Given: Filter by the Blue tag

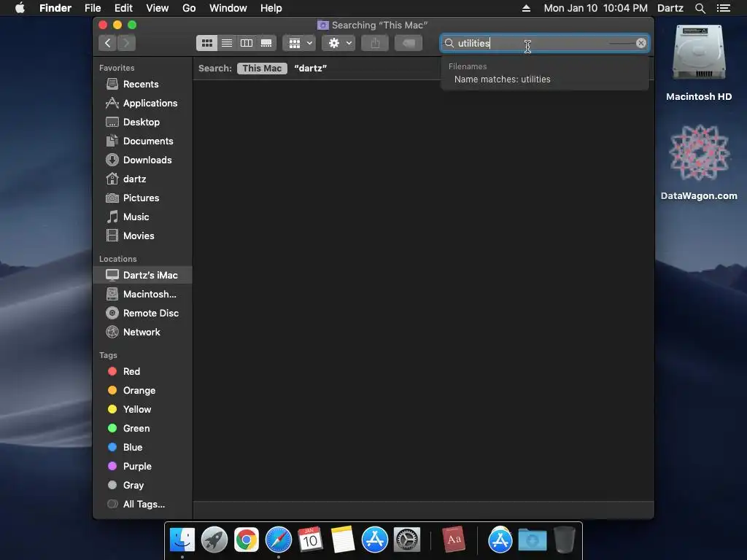Looking at the screenshot, I should click(x=142, y=448).
